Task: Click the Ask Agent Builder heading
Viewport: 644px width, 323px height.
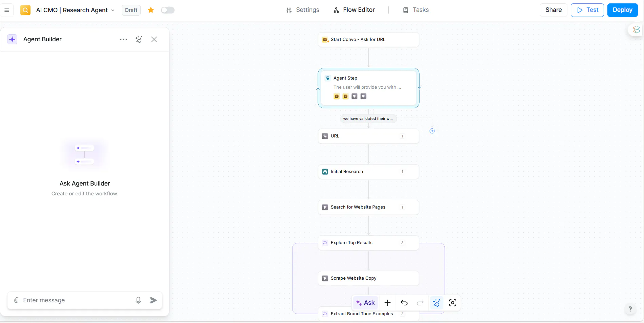Action: point(85,184)
